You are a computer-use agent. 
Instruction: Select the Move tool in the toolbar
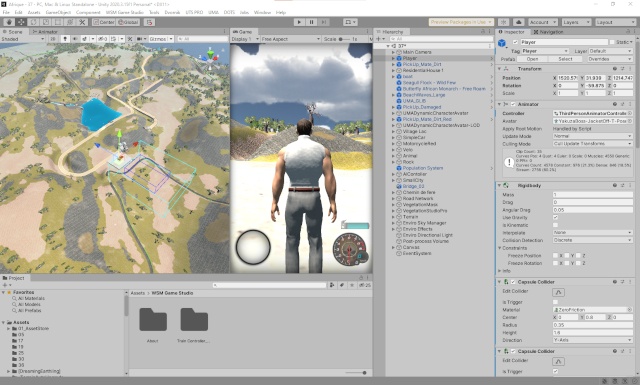pyautogui.click(x=21, y=22)
